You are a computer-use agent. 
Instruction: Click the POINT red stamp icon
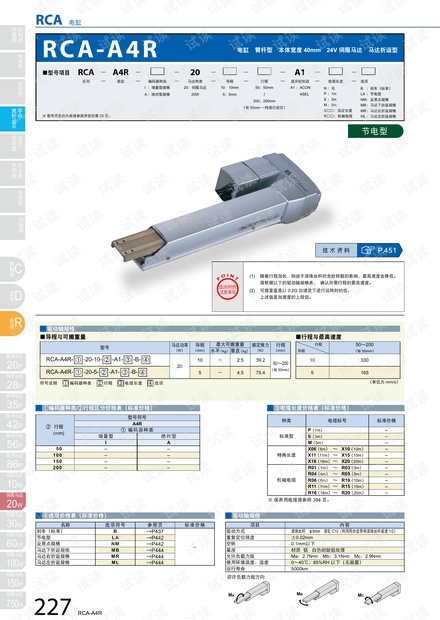[227, 285]
